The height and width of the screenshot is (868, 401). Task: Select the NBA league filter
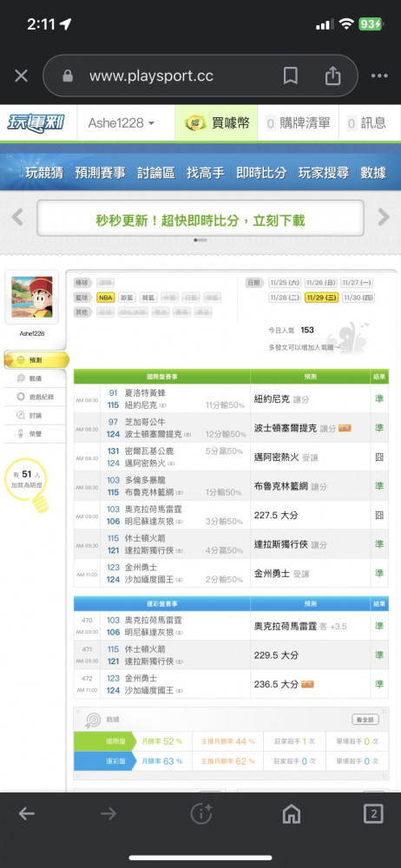105,297
